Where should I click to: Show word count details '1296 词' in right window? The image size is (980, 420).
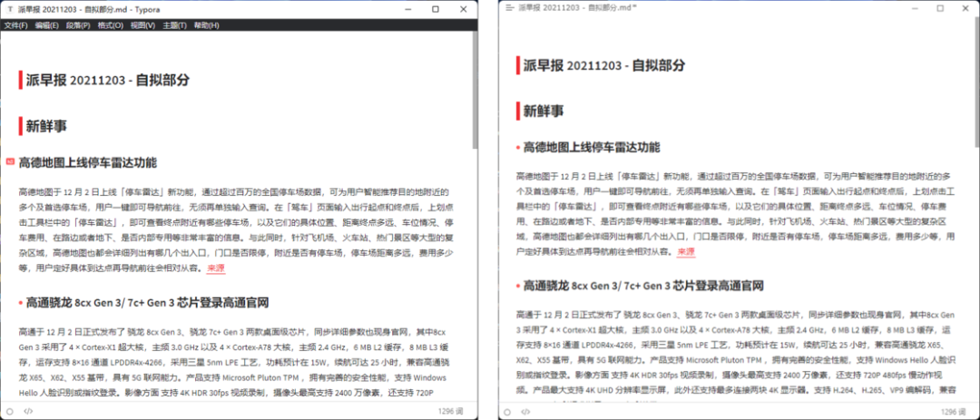coord(953,412)
